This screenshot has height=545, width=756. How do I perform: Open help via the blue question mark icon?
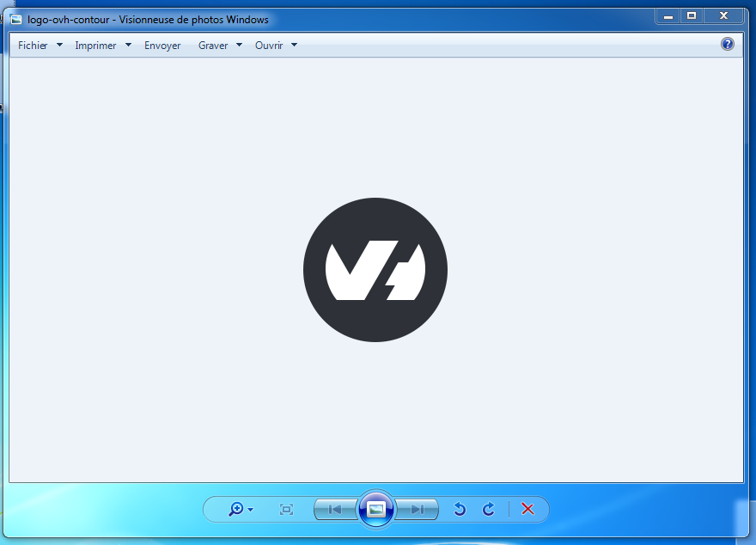[x=728, y=45]
